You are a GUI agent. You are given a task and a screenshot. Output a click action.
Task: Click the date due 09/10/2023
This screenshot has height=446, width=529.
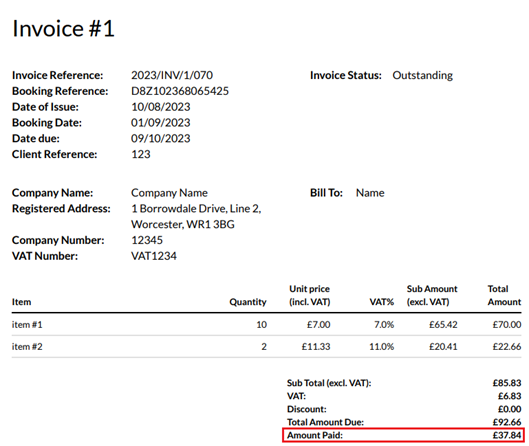[161, 138]
